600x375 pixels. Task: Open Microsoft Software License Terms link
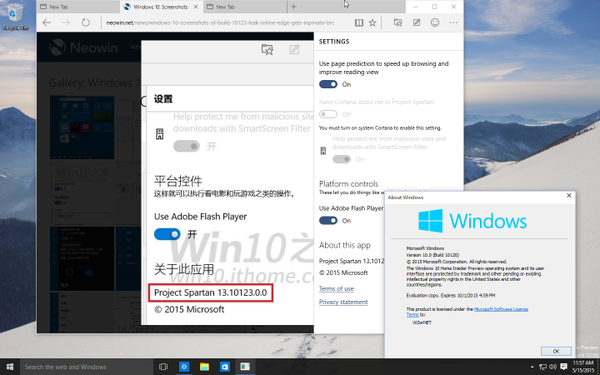(501, 309)
